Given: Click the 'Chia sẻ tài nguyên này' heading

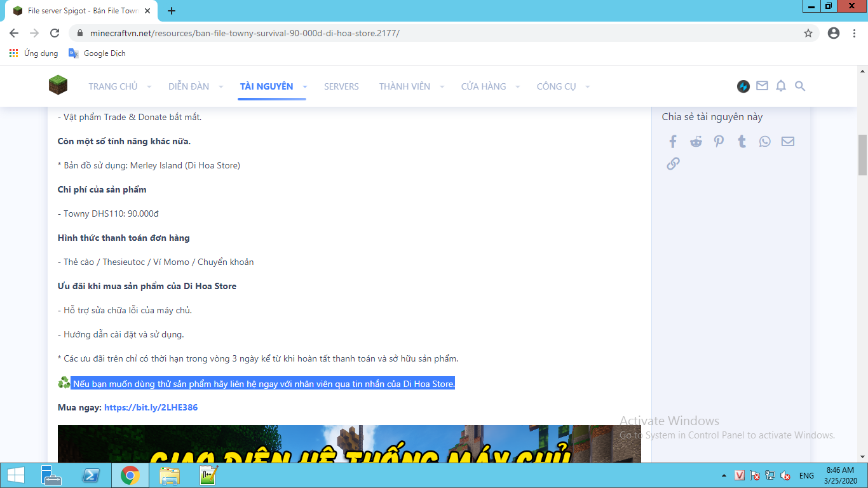Looking at the screenshot, I should pos(712,117).
